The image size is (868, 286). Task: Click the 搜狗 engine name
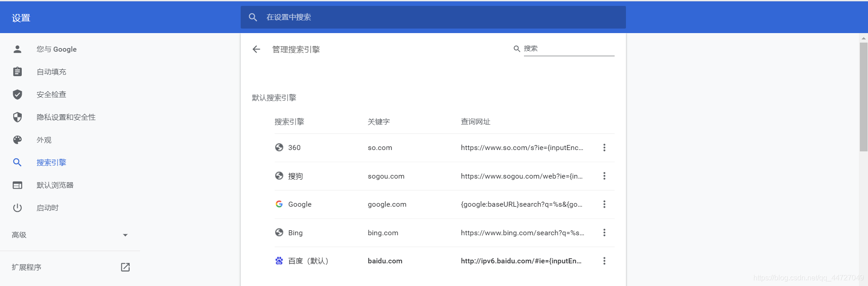[296, 176]
